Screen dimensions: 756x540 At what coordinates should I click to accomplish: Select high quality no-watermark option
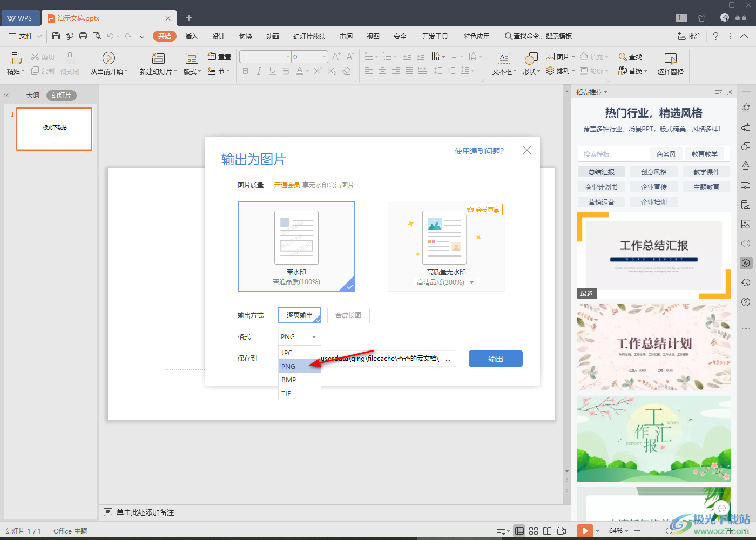(447, 246)
